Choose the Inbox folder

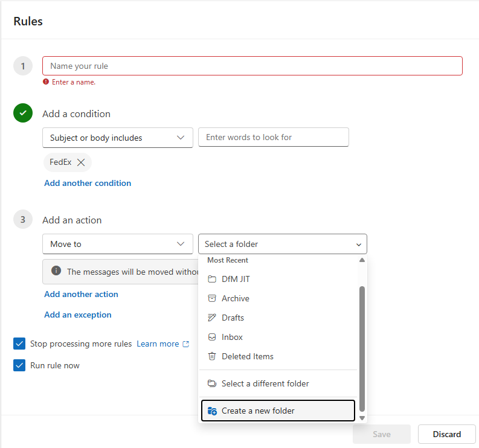[278, 337]
